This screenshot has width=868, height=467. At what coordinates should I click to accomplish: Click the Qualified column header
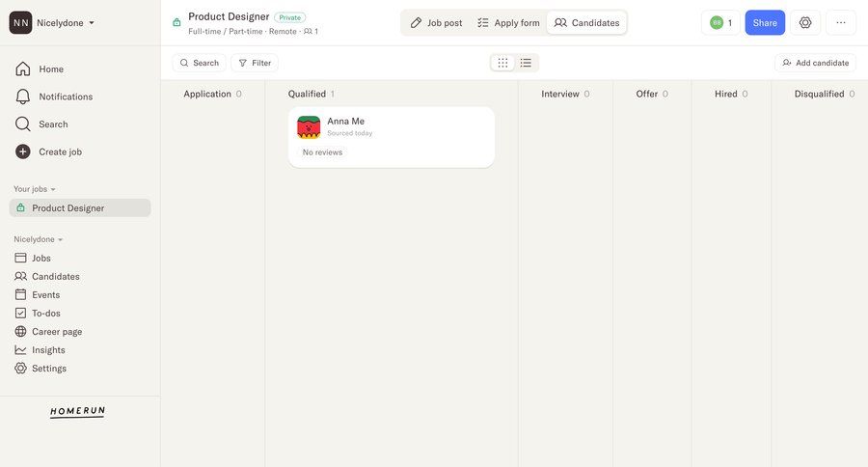312,95
